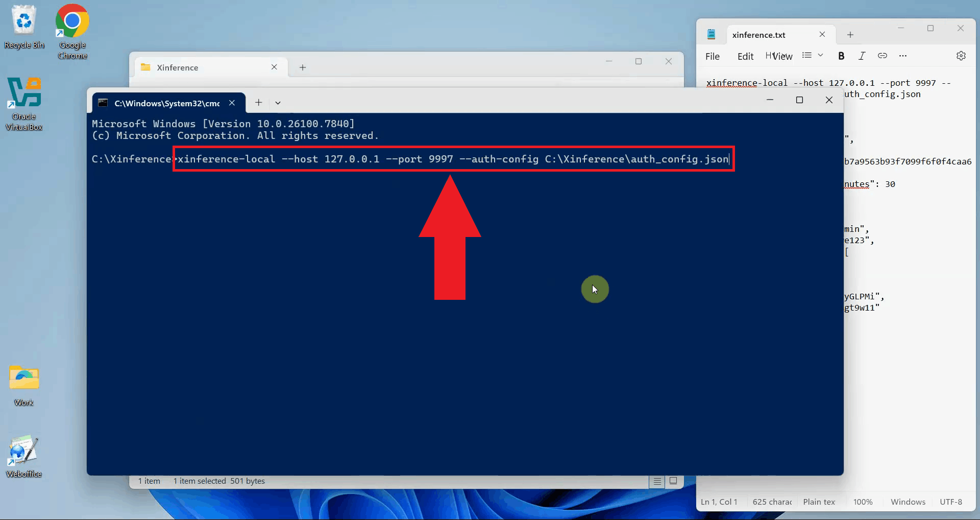Viewport: 980px width, 520px height.
Task: Launch Google Chrome from the desktop
Action: tap(71, 21)
